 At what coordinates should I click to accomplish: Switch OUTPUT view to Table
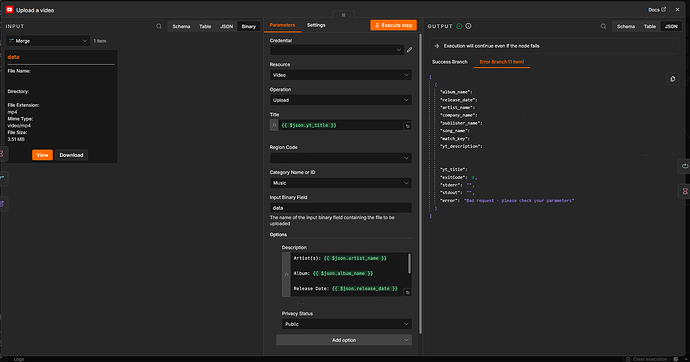(x=650, y=26)
